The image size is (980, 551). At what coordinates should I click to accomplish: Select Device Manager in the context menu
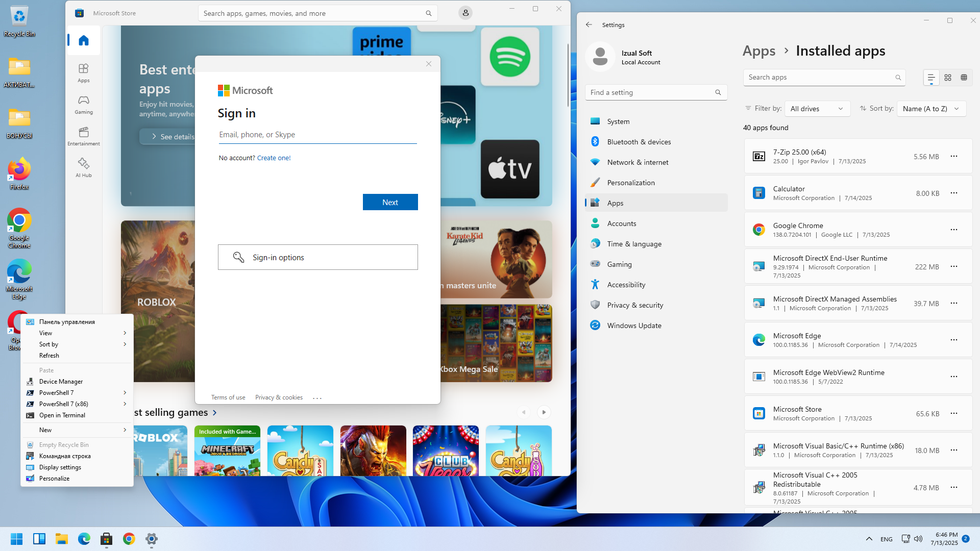click(77, 382)
